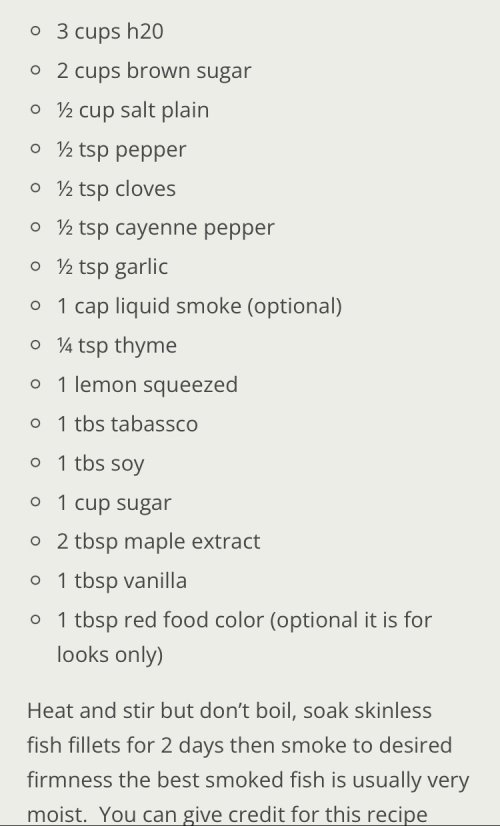Click the 'looks only)' continuation text

pos(110,655)
